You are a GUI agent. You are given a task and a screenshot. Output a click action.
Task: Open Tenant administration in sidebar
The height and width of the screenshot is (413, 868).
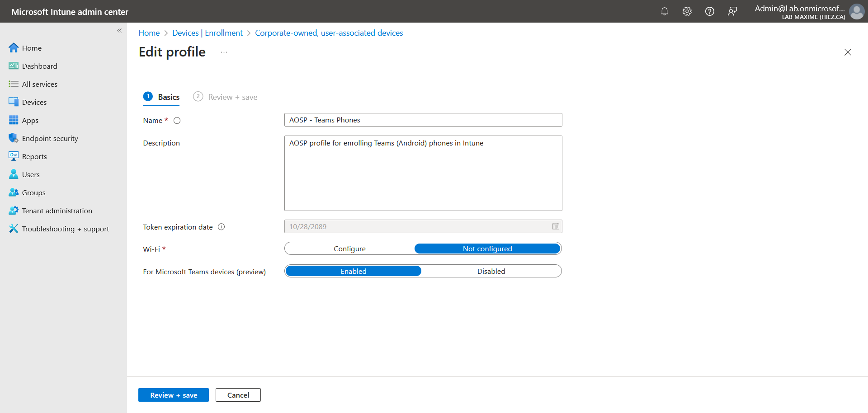[57, 211]
